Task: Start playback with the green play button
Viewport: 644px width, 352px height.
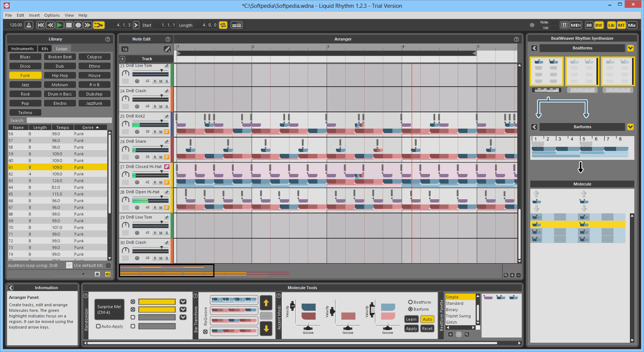Action: click(x=59, y=25)
